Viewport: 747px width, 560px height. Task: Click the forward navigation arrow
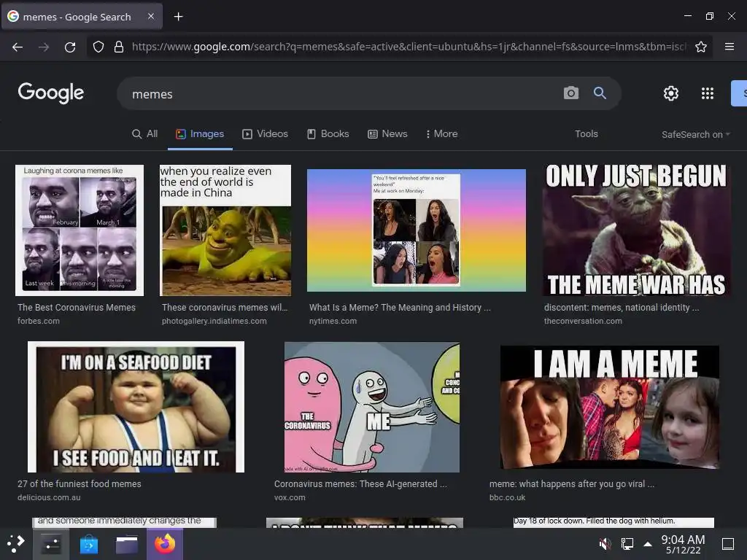(x=44, y=47)
